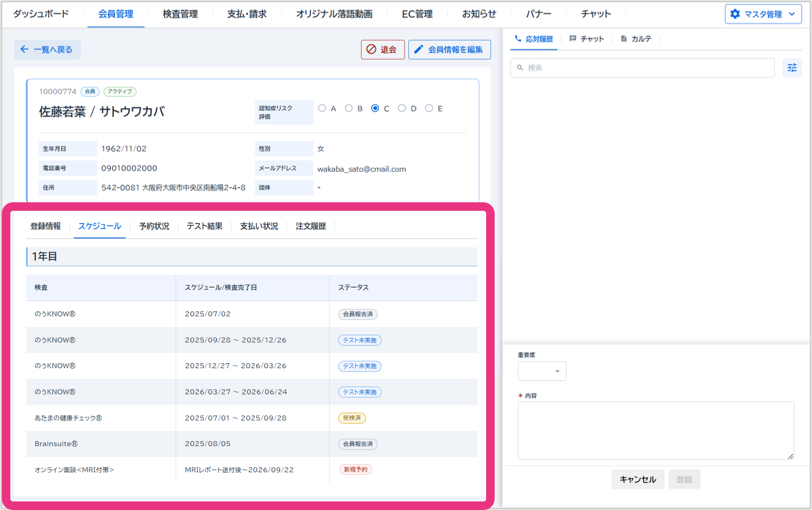Open the 検査管理 menu item
Screen dimensions: 812x510
pos(180,14)
